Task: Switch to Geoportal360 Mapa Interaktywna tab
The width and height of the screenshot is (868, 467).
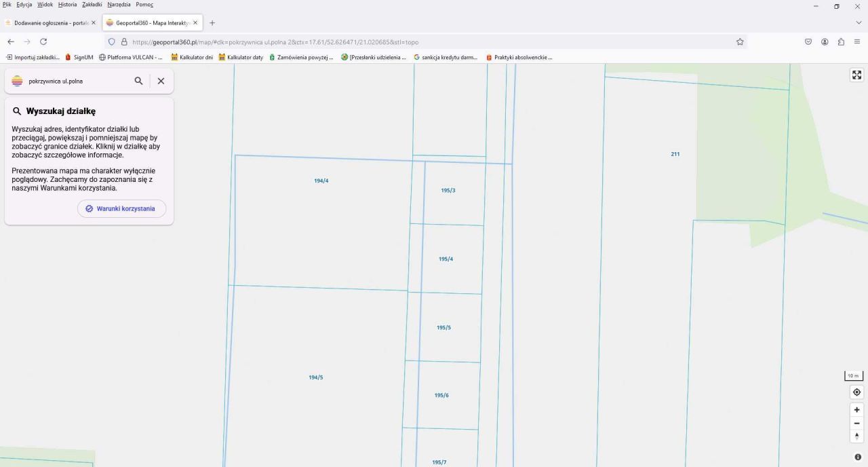Action: [x=153, y=22]
